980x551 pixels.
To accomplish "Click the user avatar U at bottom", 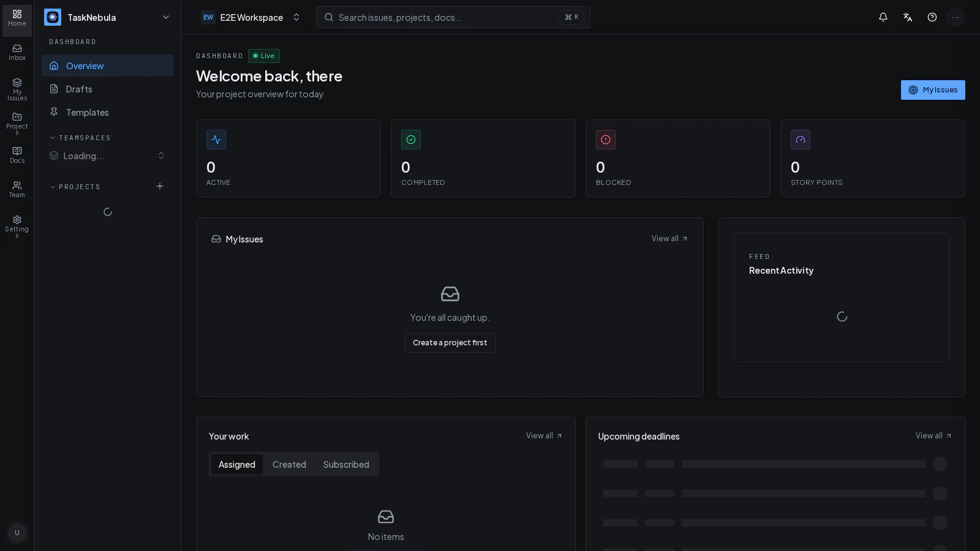I will pos(17,533).
